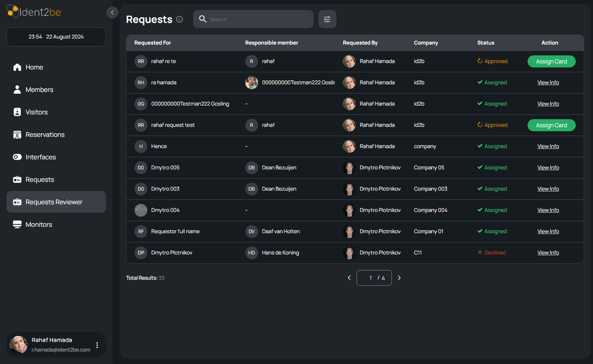View Info for declined Dmytro Plotnikov request

548,252
